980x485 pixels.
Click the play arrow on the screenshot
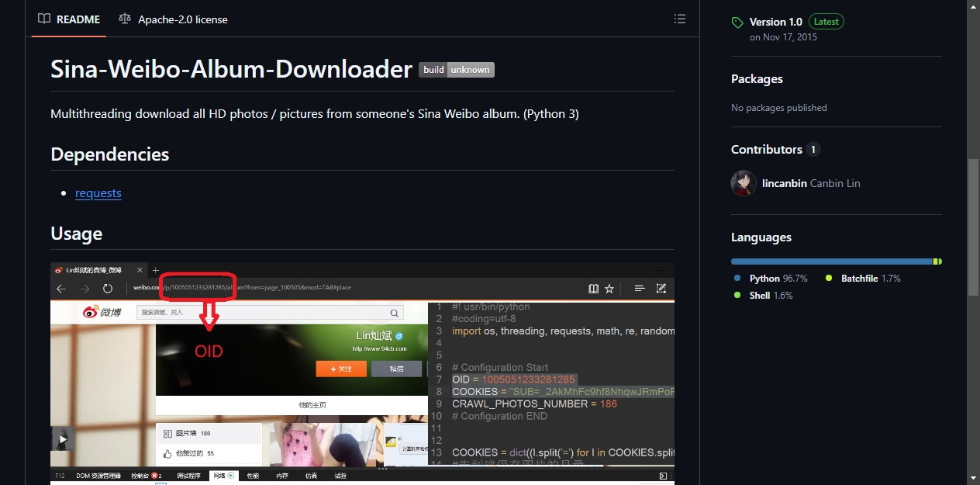tap(63, 438)
